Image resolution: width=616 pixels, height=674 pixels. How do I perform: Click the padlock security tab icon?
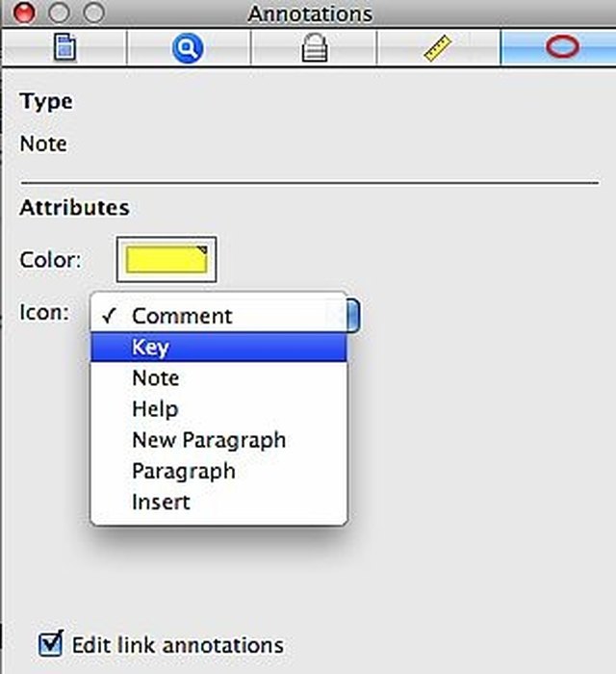point(313,47)
